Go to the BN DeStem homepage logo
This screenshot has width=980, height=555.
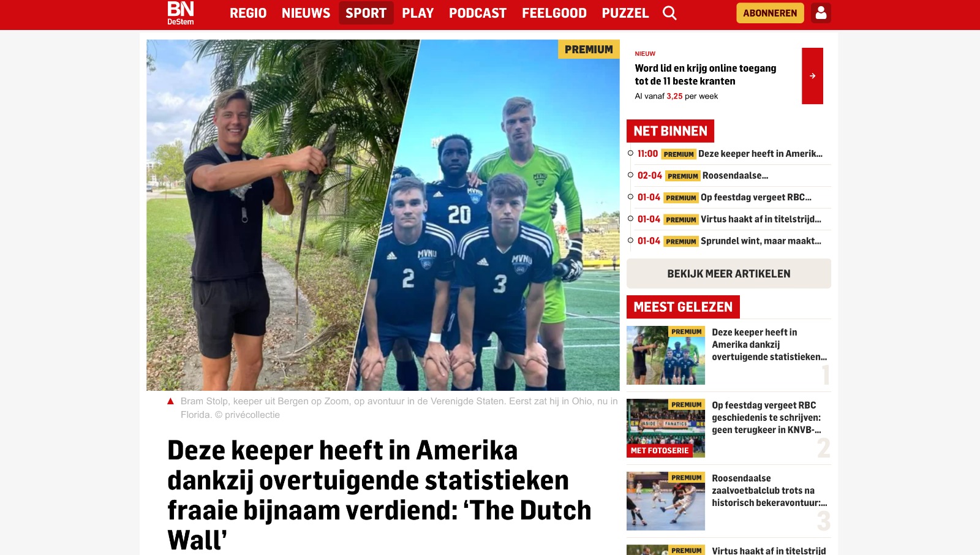[x=181, y=13]
